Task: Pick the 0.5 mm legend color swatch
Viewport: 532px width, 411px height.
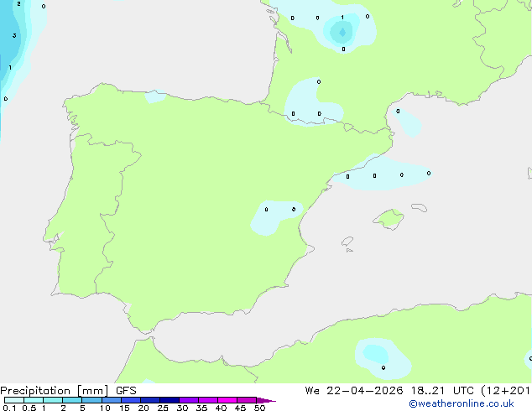Action: coord(34,400)
